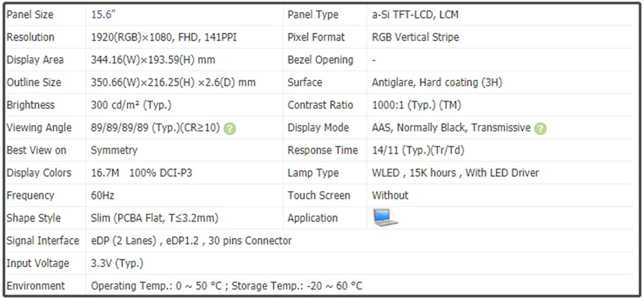Select the Panel Size label cell

44,15
